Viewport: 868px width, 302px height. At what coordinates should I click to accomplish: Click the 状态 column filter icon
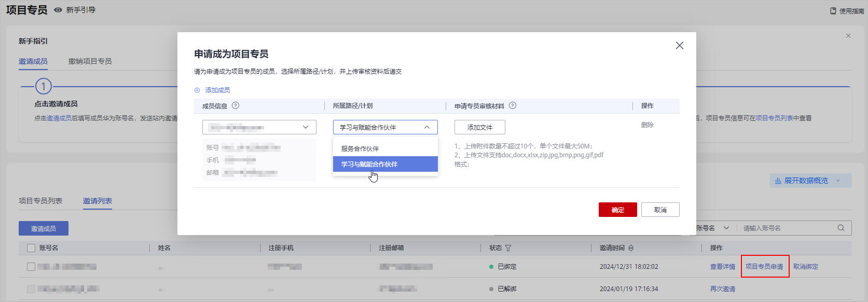[x=508, y=248]
